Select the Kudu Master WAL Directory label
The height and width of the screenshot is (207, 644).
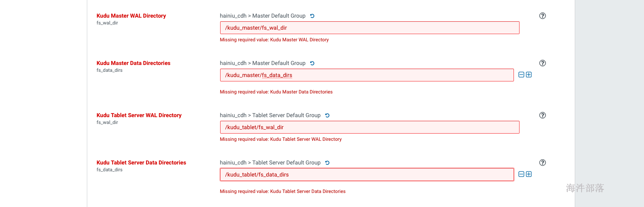[131, 16]
